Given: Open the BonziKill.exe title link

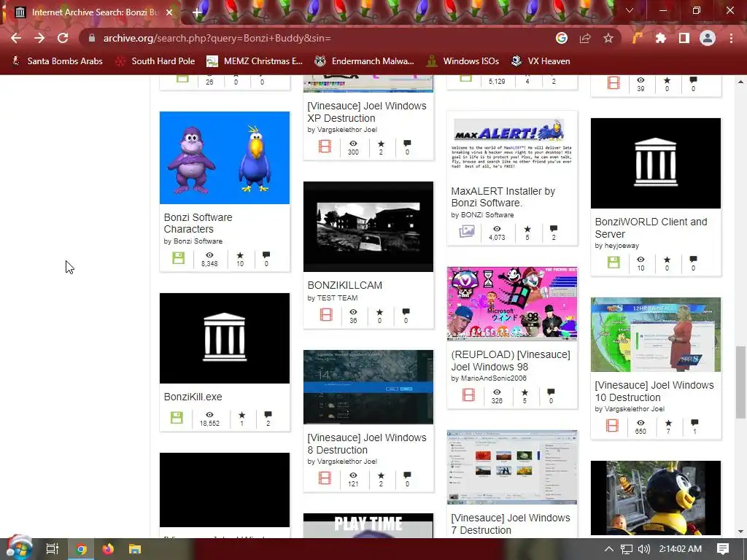Looking at the screenshot, I should (x=193, y=397).
